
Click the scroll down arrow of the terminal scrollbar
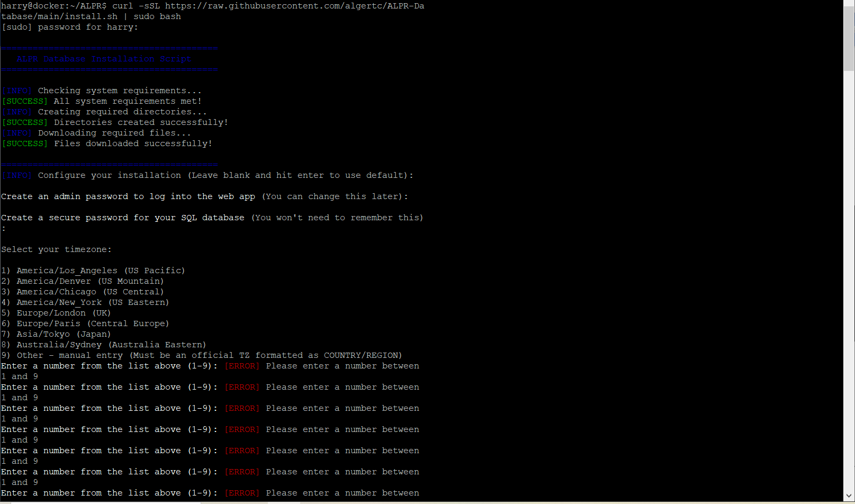click(849, 496)
